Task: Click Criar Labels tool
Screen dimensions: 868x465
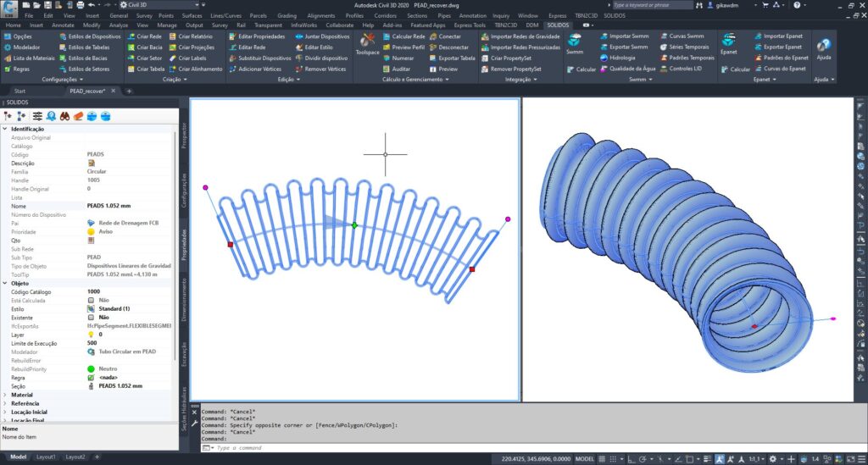Action: coord(187,58)
